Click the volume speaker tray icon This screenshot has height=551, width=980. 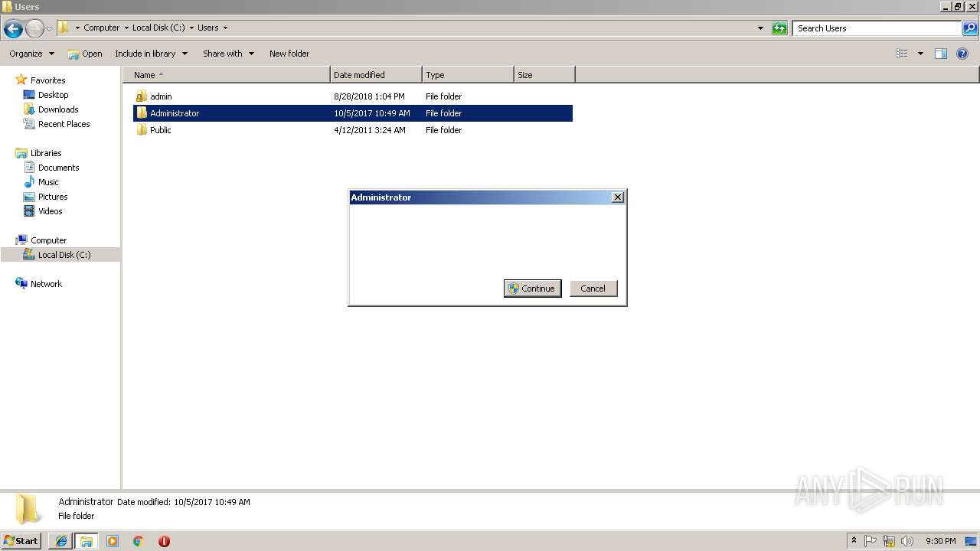point(907,541)
